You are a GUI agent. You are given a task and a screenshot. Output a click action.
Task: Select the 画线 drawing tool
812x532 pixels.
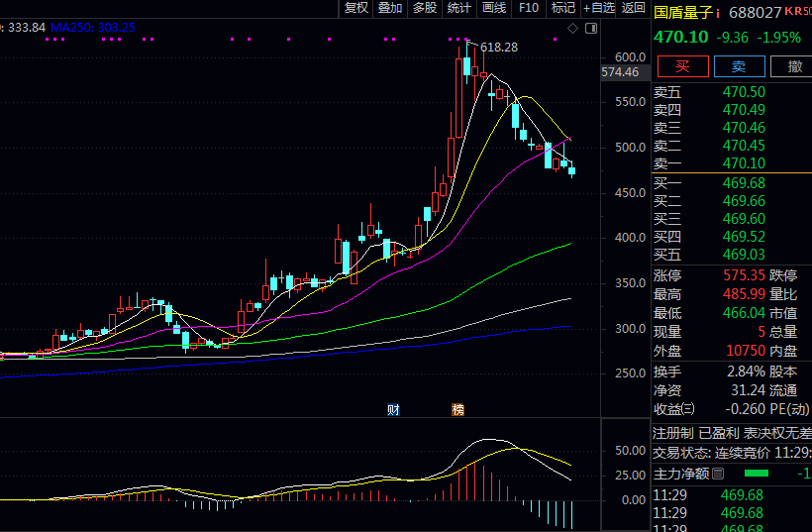coord(494,8)
